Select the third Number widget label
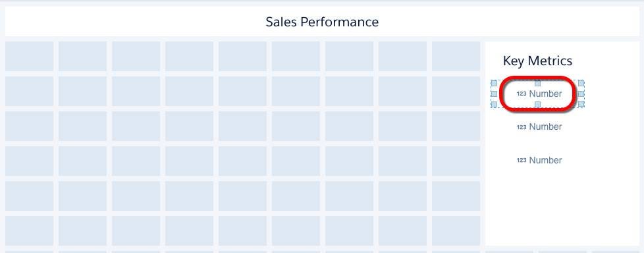The width and height of the screenshot is (644, 253). [x=545, y=160]
